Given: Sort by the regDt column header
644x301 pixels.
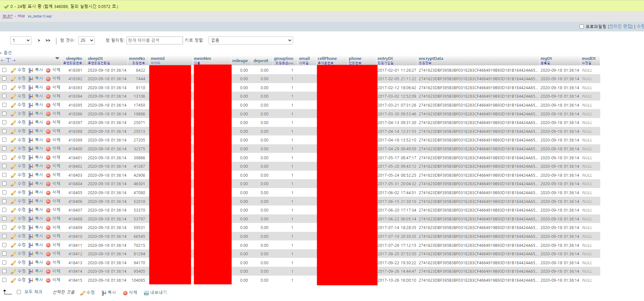Looking at the screenshot, I should [546, 58].
